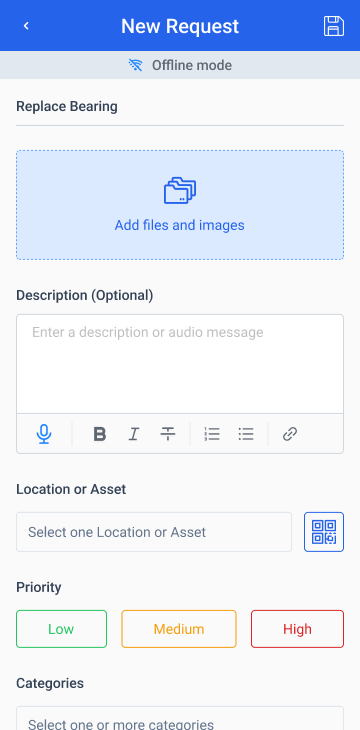Save the request with floppy disk icon
Screen dimensions: 360x730
coord(334,26)
